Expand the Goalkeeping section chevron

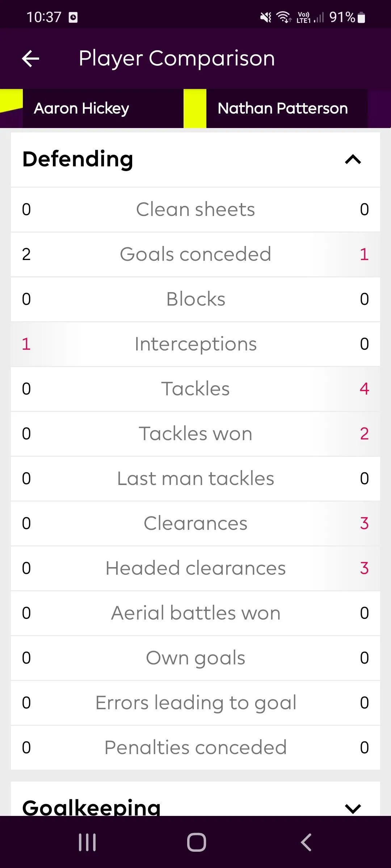tap(353, 808)
